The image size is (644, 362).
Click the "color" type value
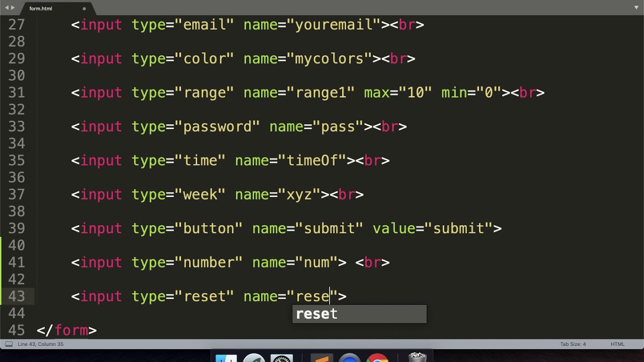(204, 59)
